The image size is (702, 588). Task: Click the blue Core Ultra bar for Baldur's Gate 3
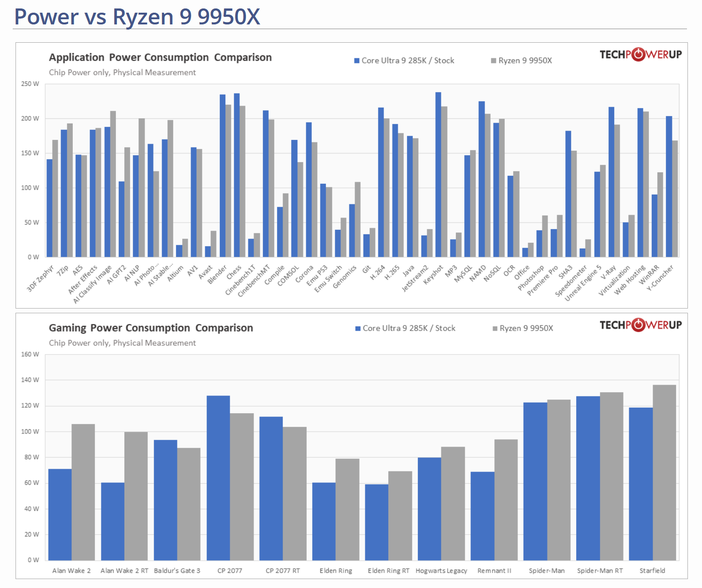[x=165, y=500]
